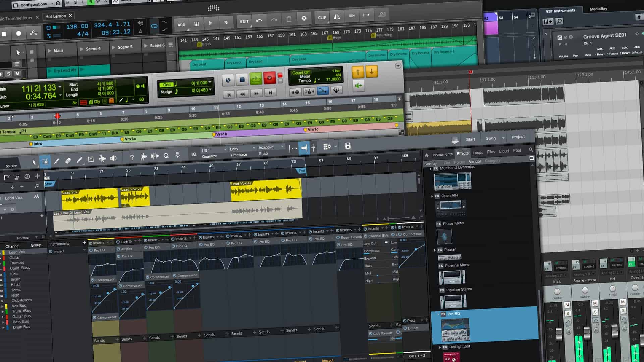Mute the HH channel in mixer

(x=623, y=302)
